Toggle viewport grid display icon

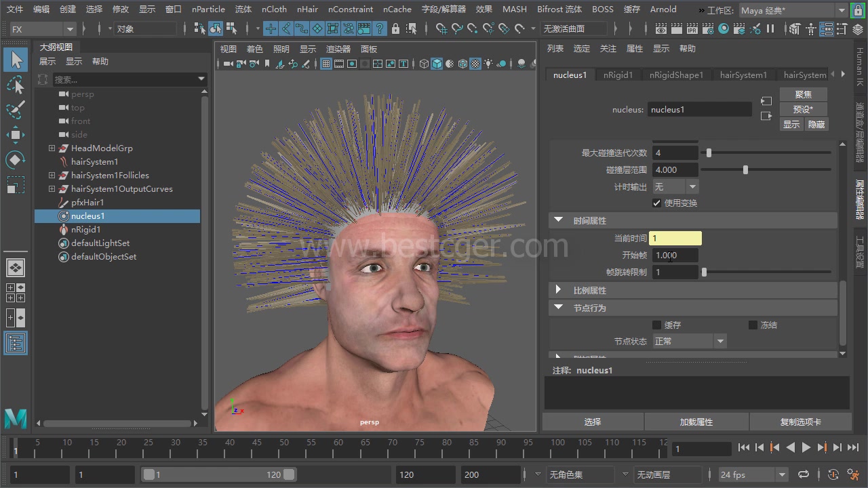click(x=325, y=64)
